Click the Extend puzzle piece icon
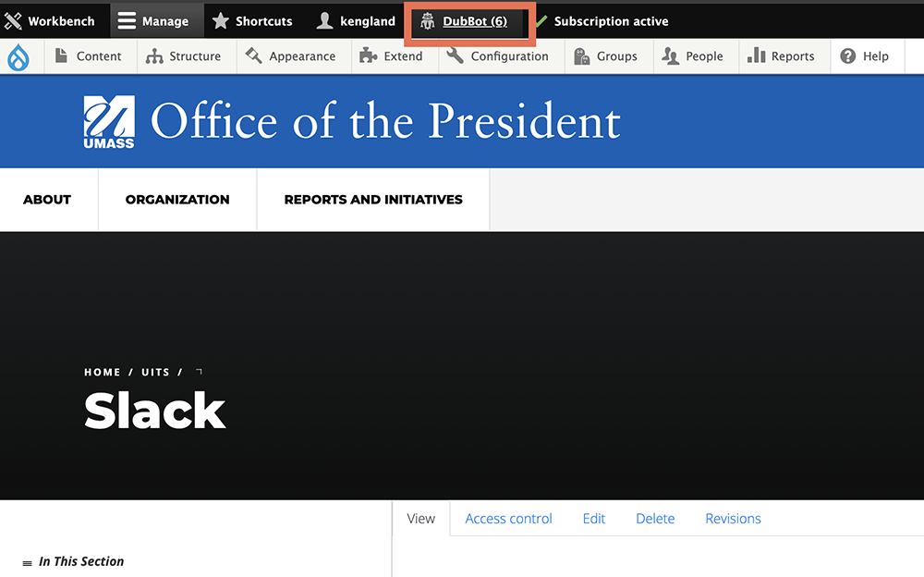924x577 pixels. point(367,56)
